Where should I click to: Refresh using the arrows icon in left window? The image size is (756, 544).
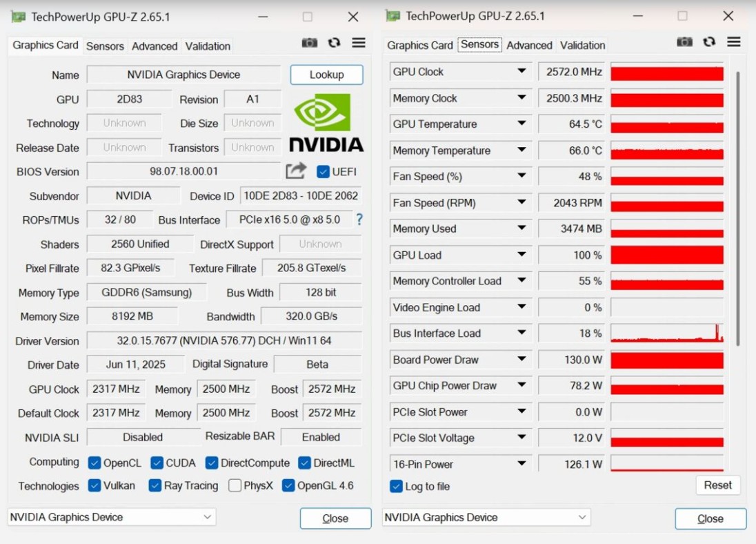(334, 43)
